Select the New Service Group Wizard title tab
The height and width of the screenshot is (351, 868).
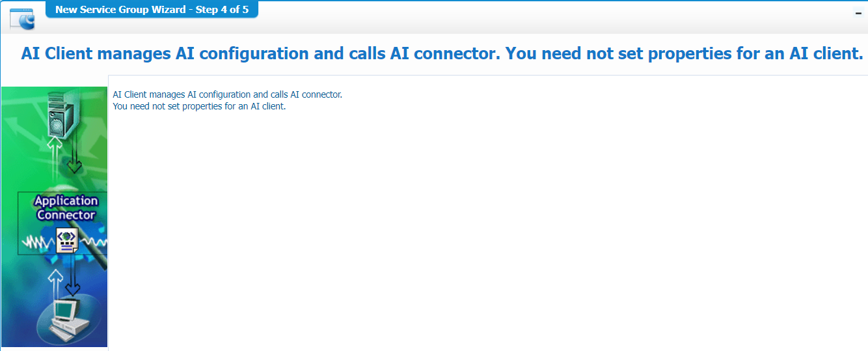coord(152,10)
